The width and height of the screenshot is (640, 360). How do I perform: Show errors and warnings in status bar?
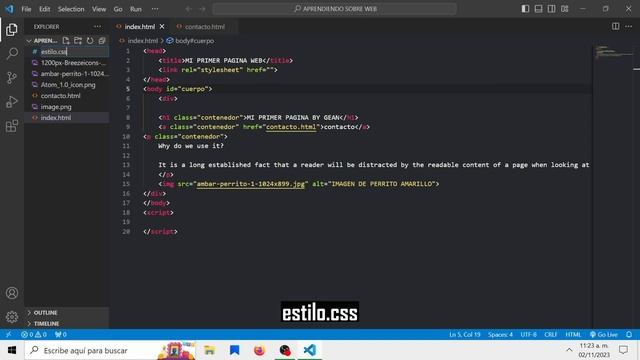pos(34,334)
